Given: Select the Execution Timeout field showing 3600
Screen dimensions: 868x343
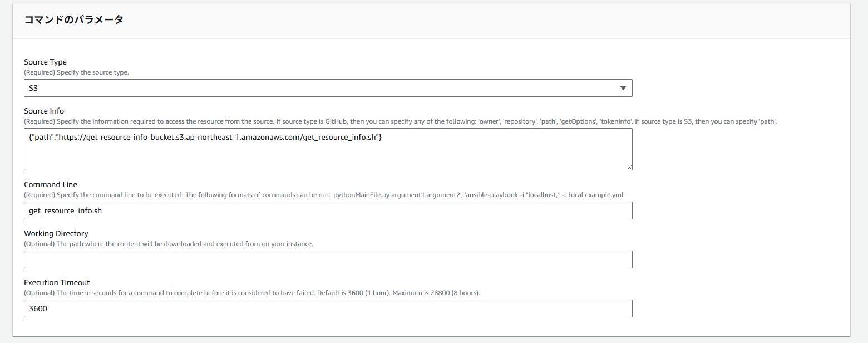Looking at the screenshot, I should (328, 308).
